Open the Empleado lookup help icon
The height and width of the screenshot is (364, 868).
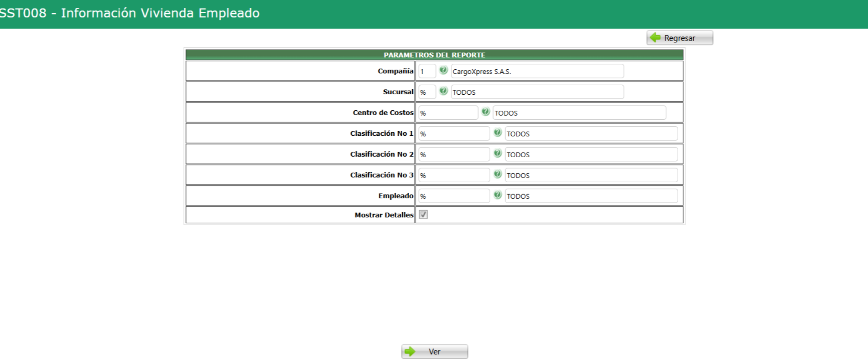coord(498,195)
